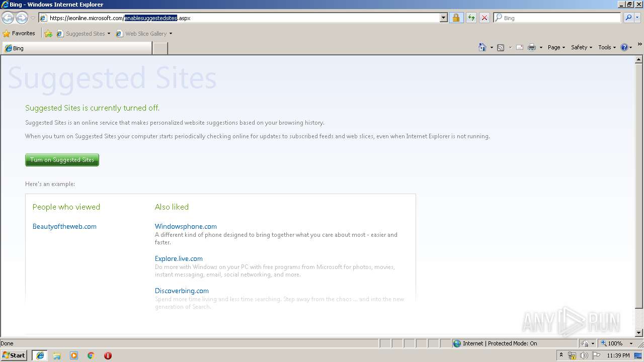
Task: Open the recent pages dropdown arrow
Action: tap(33, 18)
